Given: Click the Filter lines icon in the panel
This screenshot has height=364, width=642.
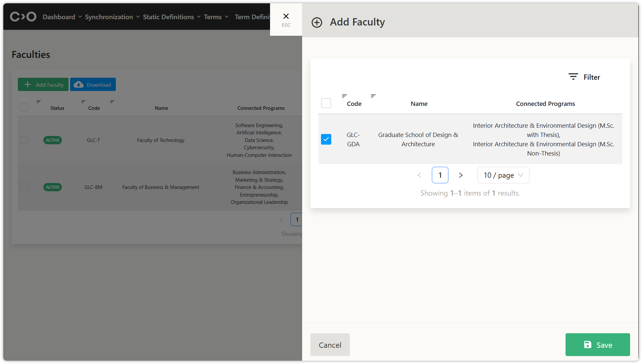Looking at the screenshot, I should click(x=573, y=77).
